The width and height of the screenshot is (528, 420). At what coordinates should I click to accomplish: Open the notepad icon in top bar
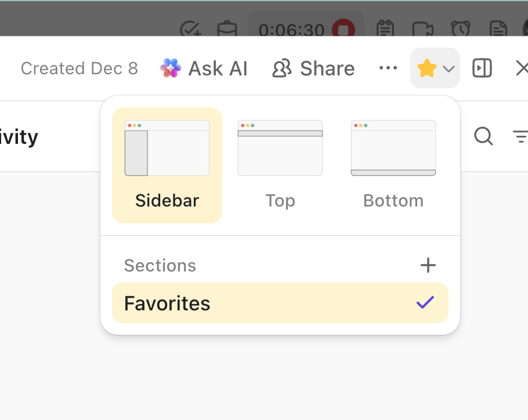[385, 29]
